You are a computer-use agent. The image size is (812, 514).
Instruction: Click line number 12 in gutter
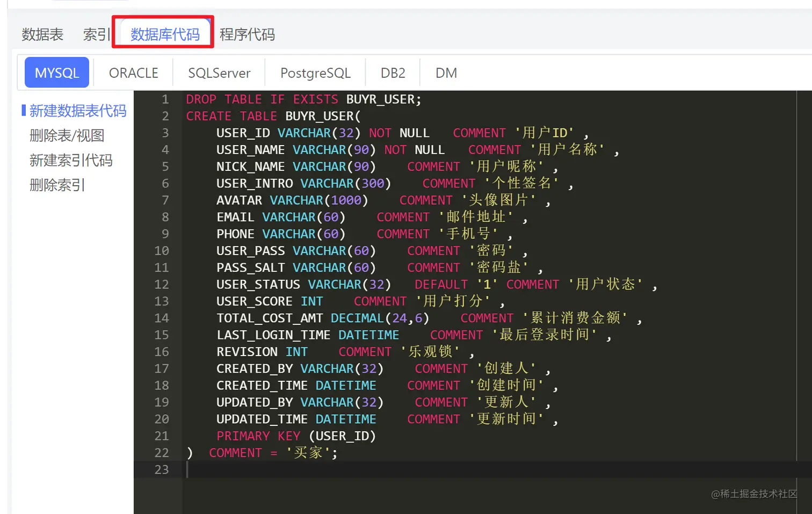point(161,284)
